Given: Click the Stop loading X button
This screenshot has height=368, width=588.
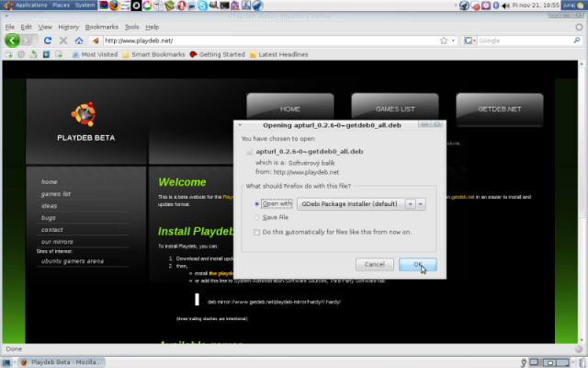Looking at the screenshot, I should pyautogui.click(x=63, y=40).
